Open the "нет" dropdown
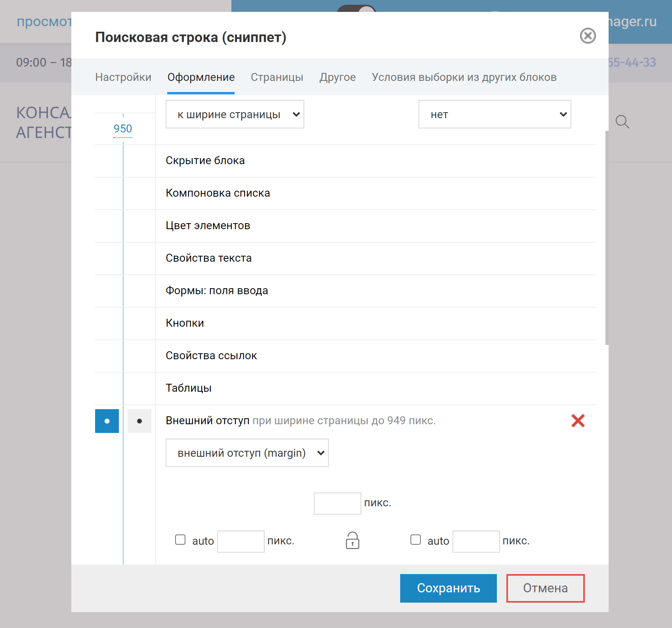Viewport: 672px width, 628px height. pos(494,115)
